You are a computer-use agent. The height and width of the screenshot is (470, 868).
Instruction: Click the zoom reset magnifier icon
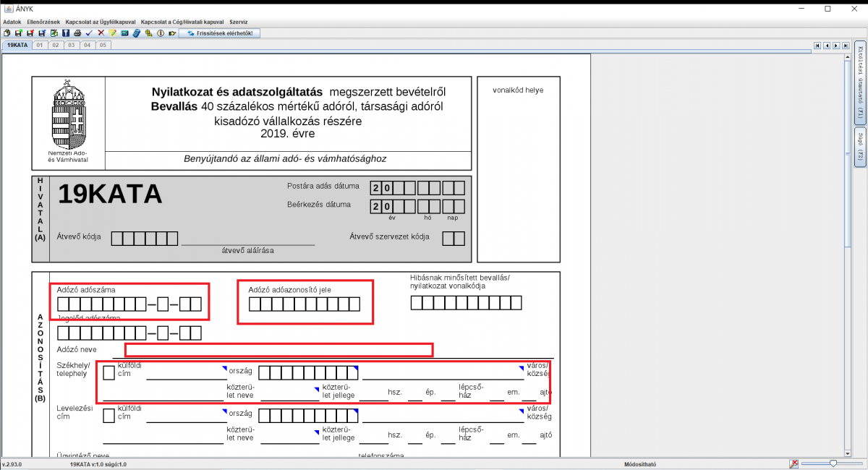(x=793, y=463)
